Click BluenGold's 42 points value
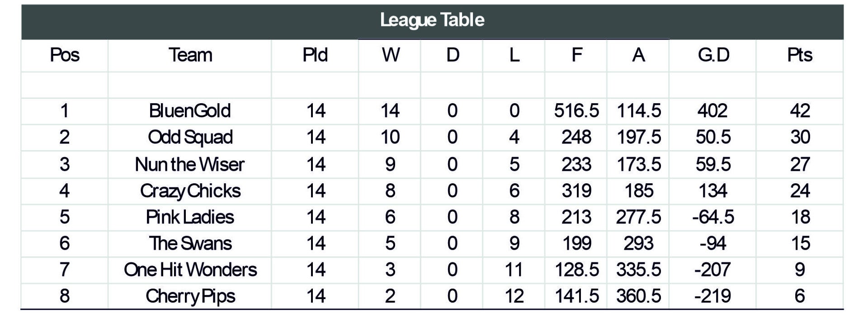Screen dimensions: 868x323 (x=799, y=111)
